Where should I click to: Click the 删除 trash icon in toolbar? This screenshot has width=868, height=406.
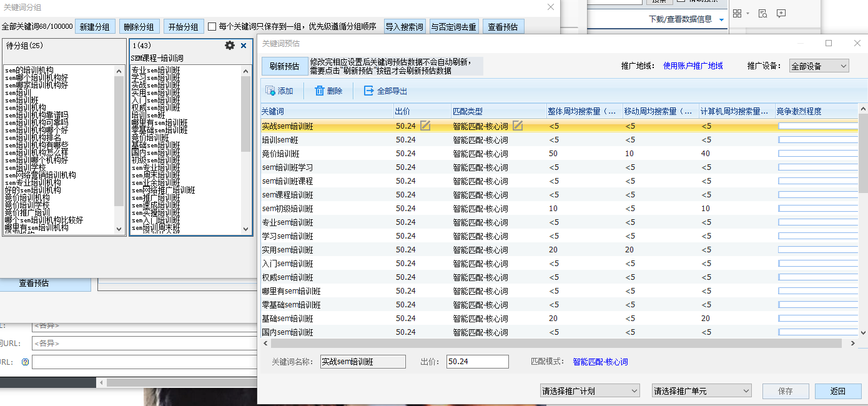[320, 91]
